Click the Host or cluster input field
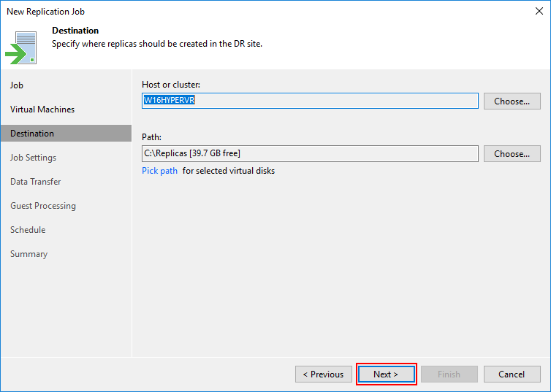This screenshot has width=551, height=392. click(310, 101)
